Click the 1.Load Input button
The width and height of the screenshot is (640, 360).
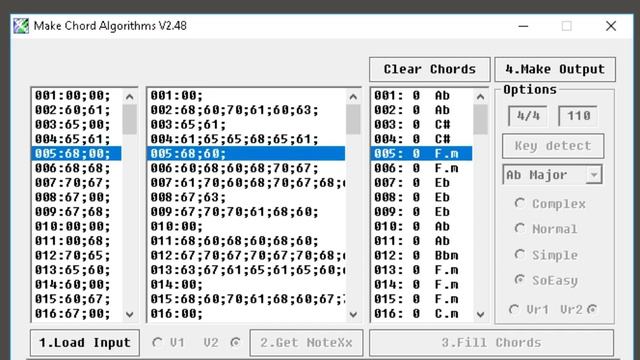click(85, 343)
